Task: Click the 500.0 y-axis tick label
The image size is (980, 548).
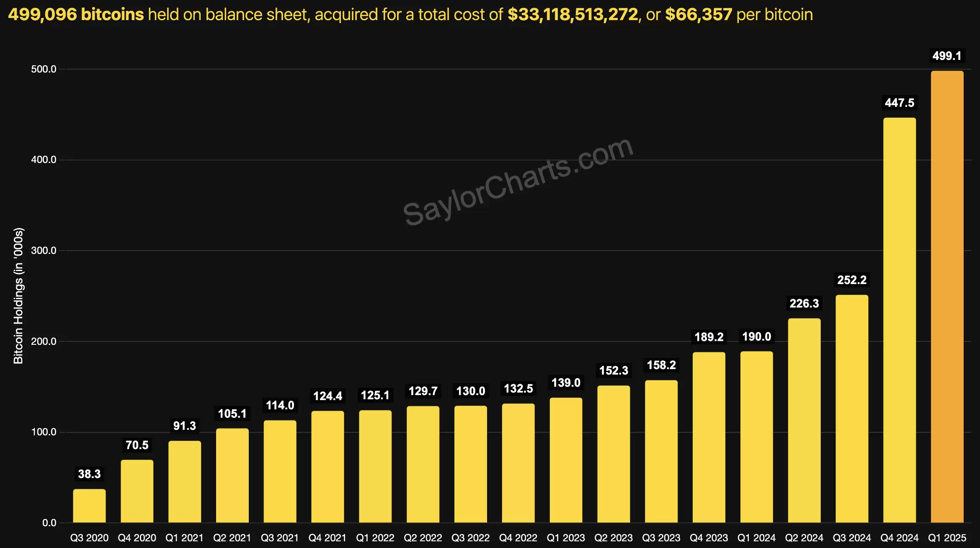Action: click(x=44, y=69)
